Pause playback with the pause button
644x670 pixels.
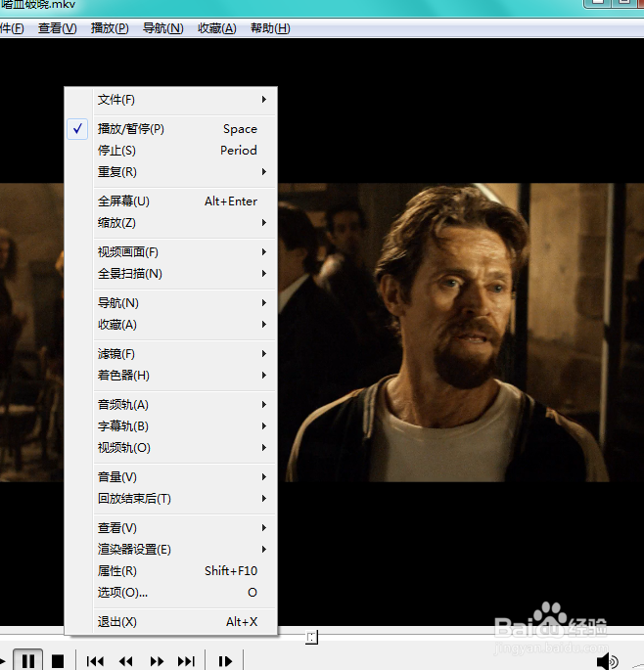point(27,660)
